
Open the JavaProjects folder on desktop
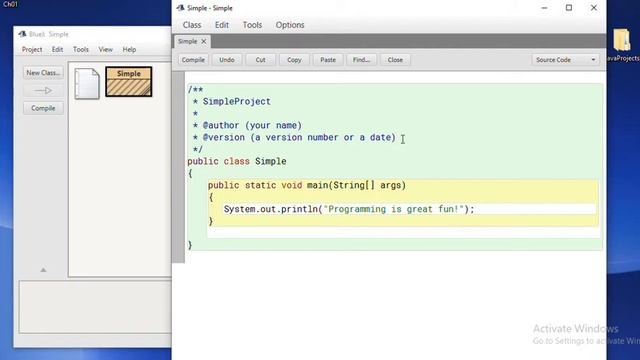click(622, 45)
